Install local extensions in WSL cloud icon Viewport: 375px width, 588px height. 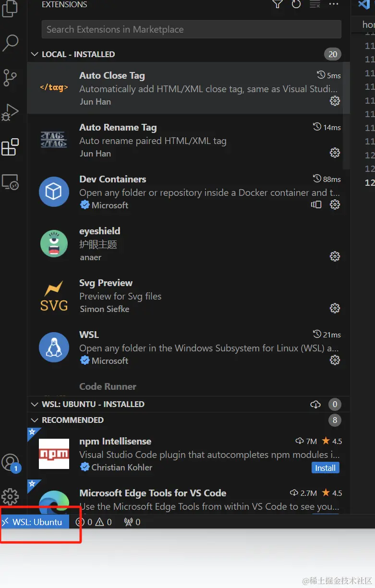(x=315, y=405)
